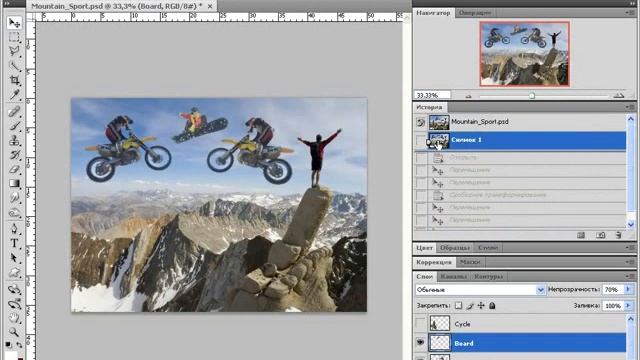The image size is (640, 360).
Task: Select the Brush tool
Action: click(x=14, y=126)
